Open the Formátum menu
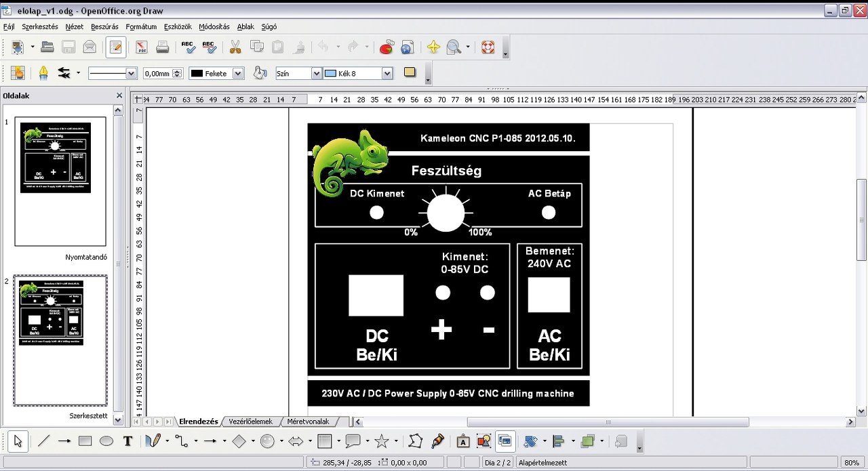The height and width of the screenshot is (471, 868). [141, 27]
